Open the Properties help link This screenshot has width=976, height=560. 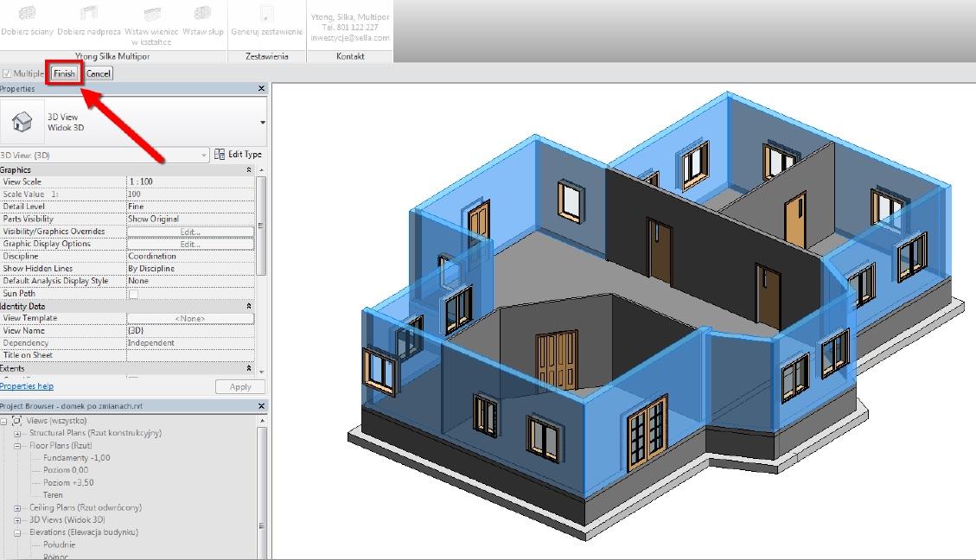[29, 386]
